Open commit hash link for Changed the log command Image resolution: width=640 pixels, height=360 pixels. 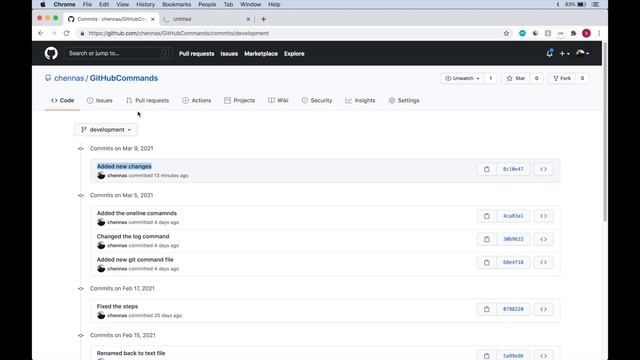513,239
